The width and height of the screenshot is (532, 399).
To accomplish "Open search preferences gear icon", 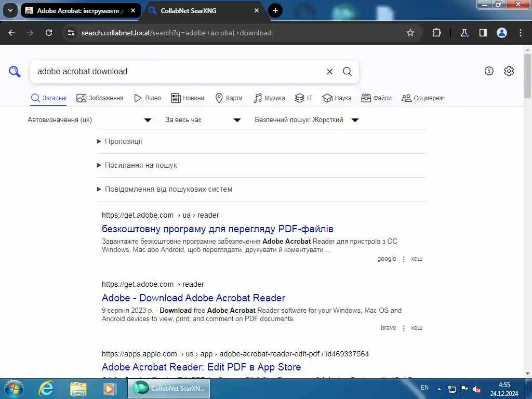I will (x=509, y=71).
